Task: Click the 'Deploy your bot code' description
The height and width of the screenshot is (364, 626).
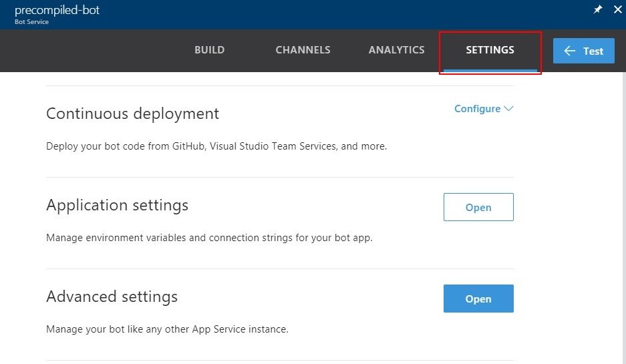Action: point(216,146)
